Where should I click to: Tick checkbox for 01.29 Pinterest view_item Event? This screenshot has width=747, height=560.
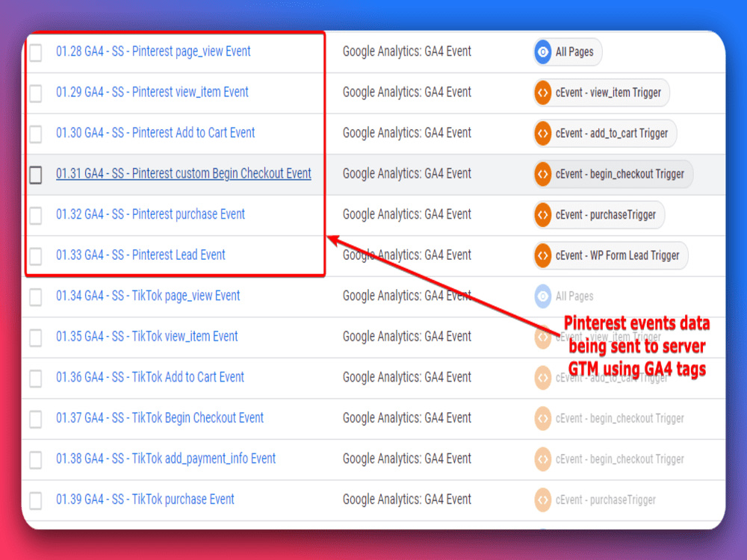[x=36, y=93]
